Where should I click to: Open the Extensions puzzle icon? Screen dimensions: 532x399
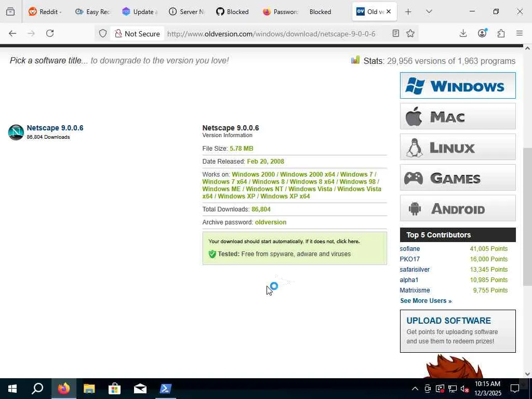tap(501, 33)
